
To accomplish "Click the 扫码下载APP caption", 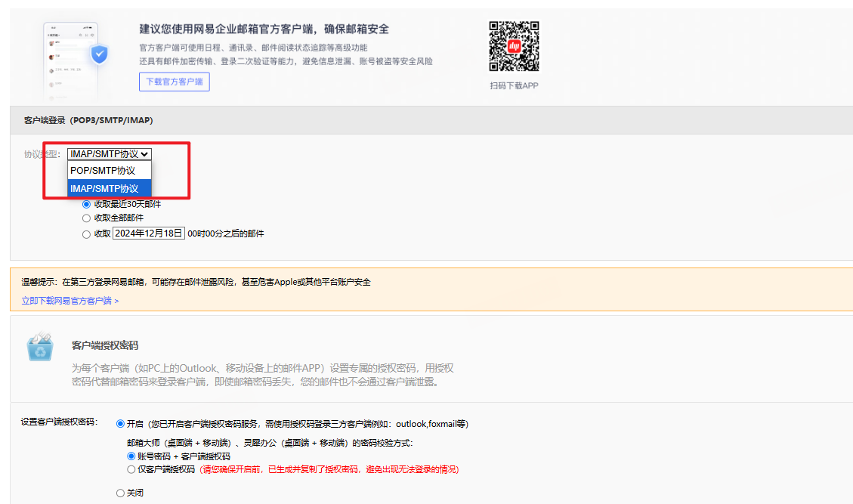I will pyautogui.click(x=514, y=85).
